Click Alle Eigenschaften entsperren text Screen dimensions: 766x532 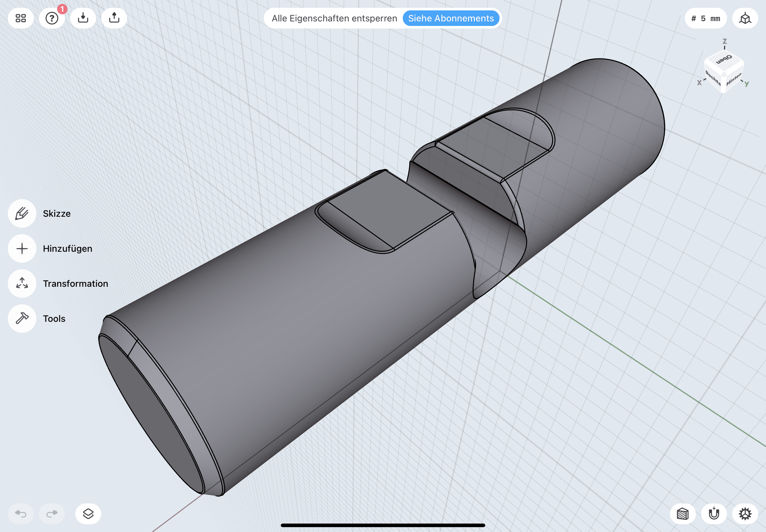click(334, 18)
